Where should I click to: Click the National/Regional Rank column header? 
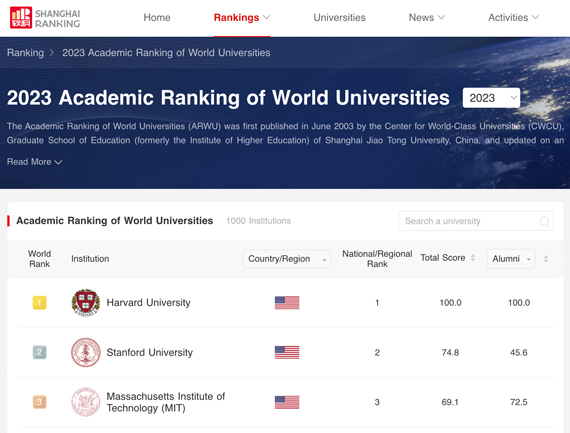pyautogui.click(x=377, y=259)
